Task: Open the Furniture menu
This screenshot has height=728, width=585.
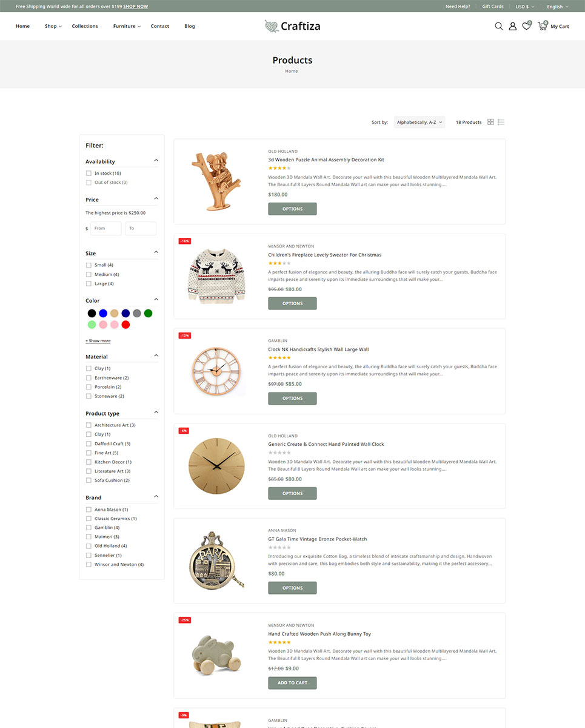Action: pos(127,26)
